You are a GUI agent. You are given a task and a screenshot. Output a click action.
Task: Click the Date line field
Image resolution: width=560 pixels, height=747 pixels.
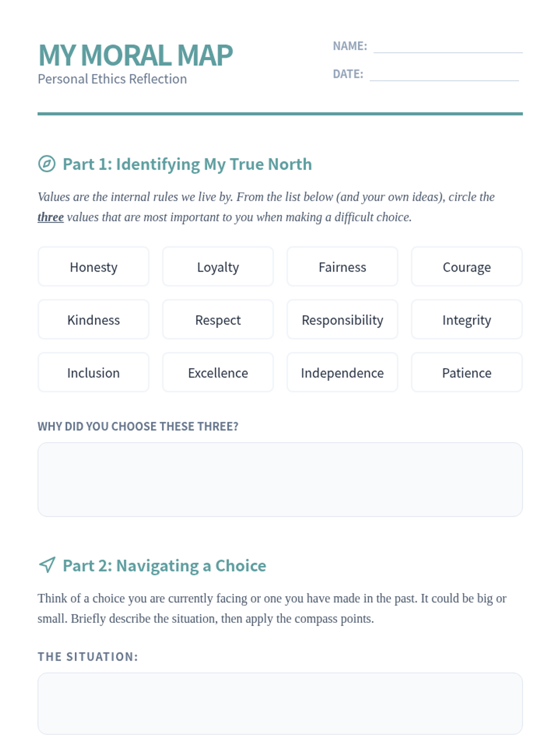pos(444,75)
